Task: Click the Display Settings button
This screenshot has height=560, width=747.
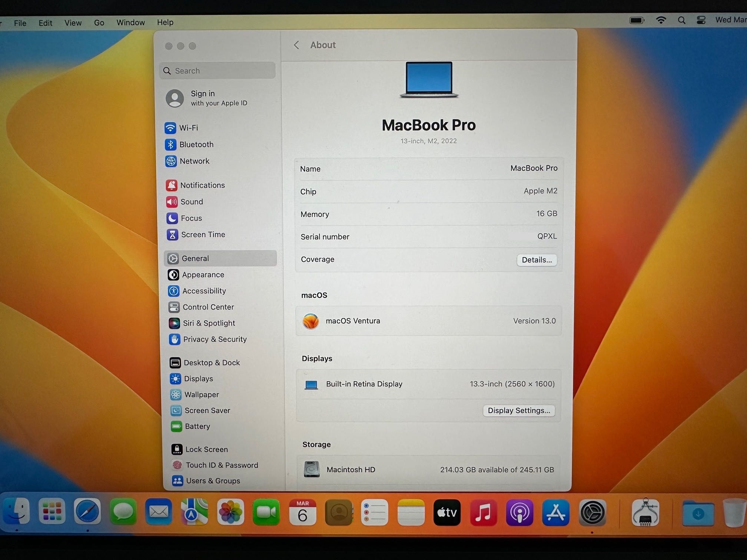Action: (519, 410)
